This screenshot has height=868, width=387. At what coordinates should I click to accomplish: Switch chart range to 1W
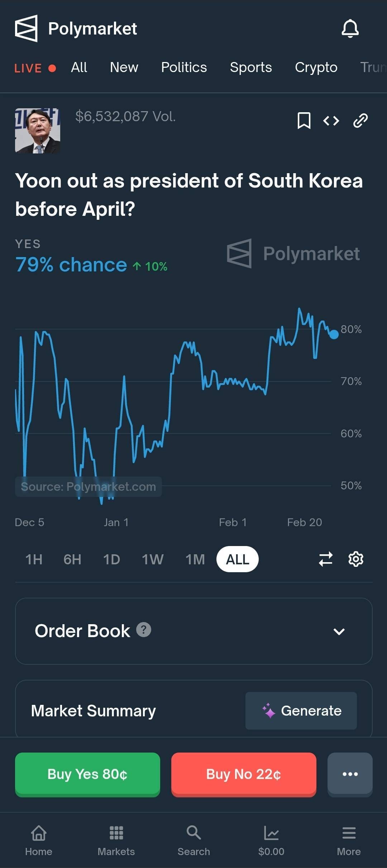point(153,559)
